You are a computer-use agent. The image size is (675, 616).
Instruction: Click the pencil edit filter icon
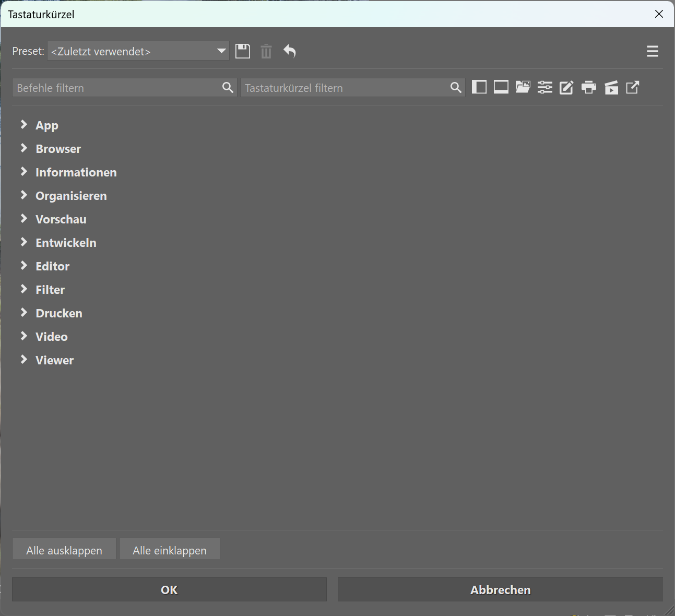coord(566,87)
